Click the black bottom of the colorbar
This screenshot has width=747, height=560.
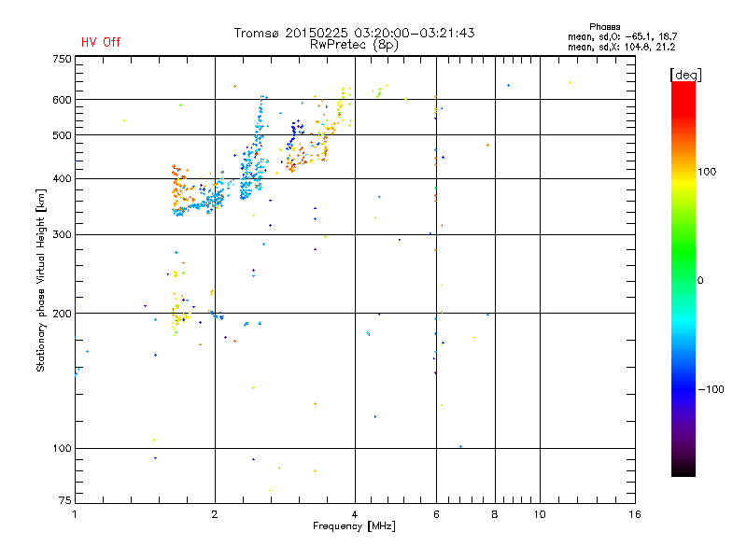[x=684, y=469]
